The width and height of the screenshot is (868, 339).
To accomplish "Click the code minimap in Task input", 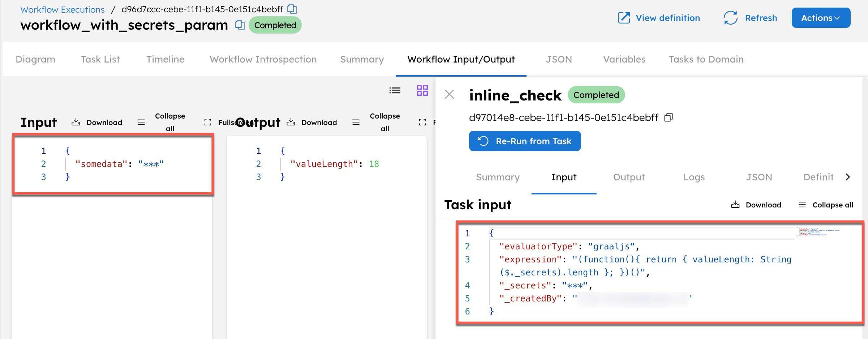I will (818, 232).
